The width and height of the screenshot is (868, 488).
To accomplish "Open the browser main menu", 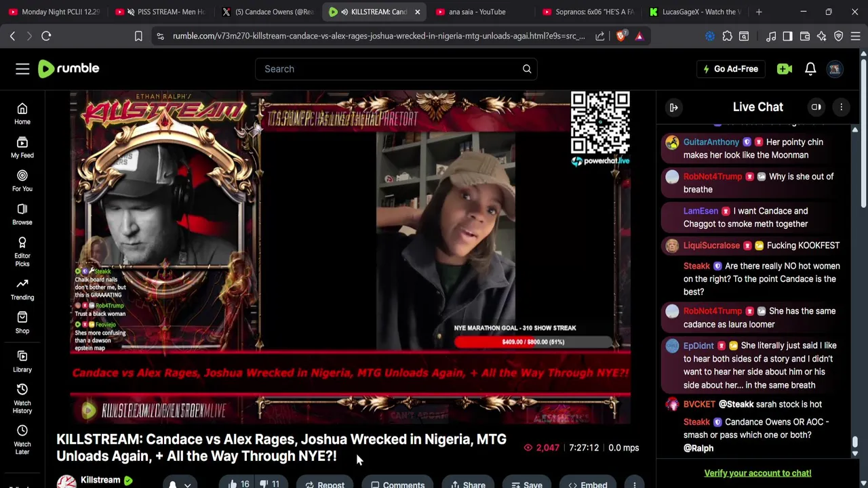I will tap(856, 36).
